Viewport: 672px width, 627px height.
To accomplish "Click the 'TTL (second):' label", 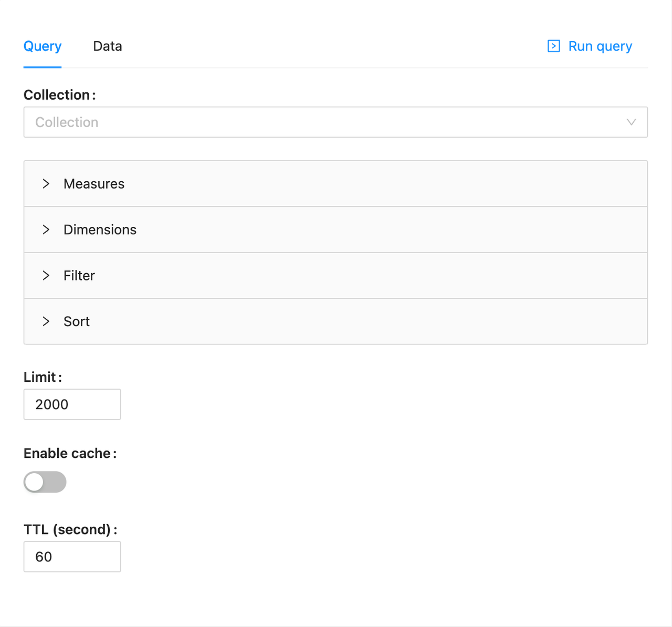I will [x=70, y=529].
